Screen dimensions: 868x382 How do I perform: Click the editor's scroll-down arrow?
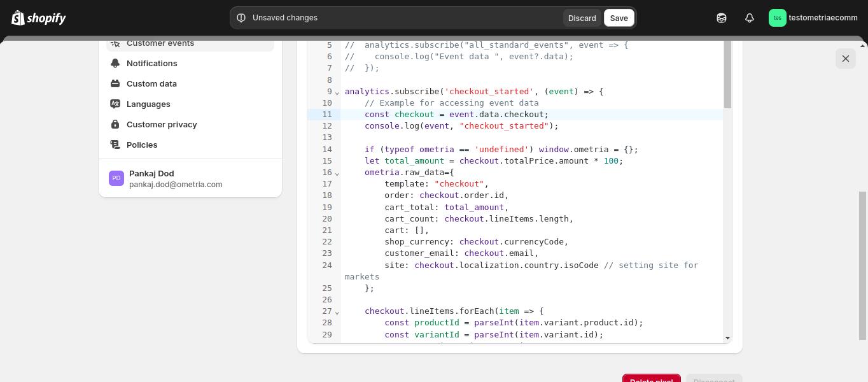coord(727,338)
